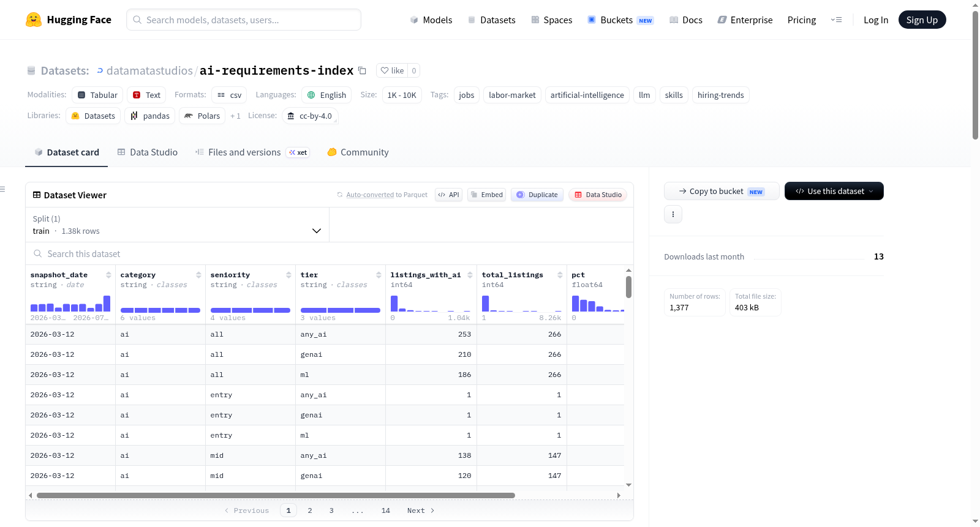Go to page 3 of the table
The height and width of the screenshot is (527, 980).
point(331,510)
